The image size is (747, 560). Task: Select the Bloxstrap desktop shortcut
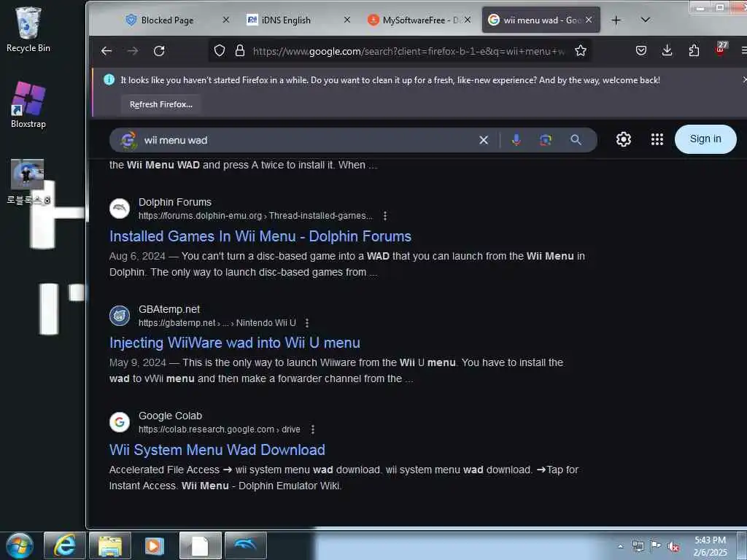click(x=28, y=105)
